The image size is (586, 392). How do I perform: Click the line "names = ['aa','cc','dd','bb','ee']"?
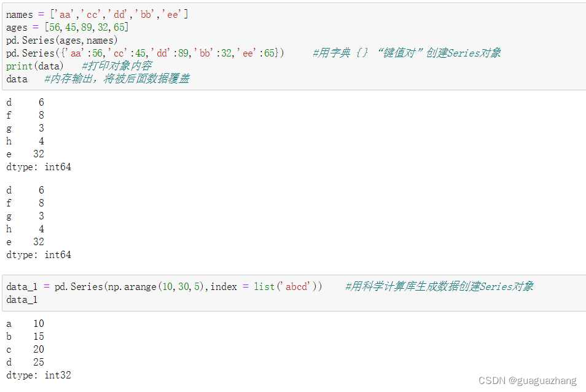[x=97, y=15]
